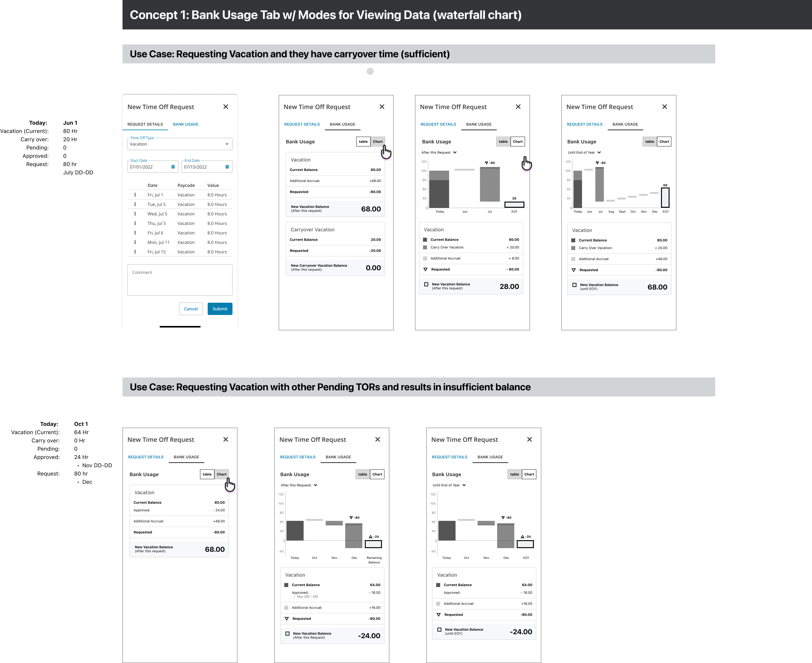Open REQUEST DETAILS tab in the 28.00 balance panel

tap(438, 124)
